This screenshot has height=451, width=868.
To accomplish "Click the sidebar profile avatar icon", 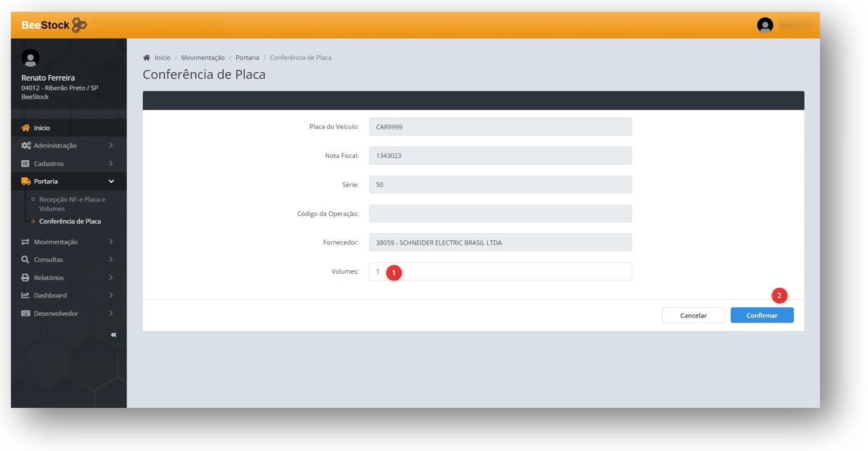I will pos(30,58).
